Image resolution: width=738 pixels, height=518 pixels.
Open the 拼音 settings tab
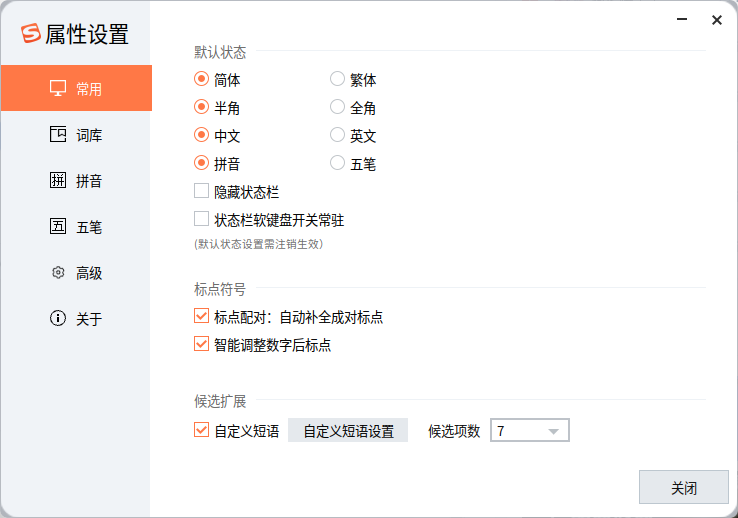pos(76,181)
